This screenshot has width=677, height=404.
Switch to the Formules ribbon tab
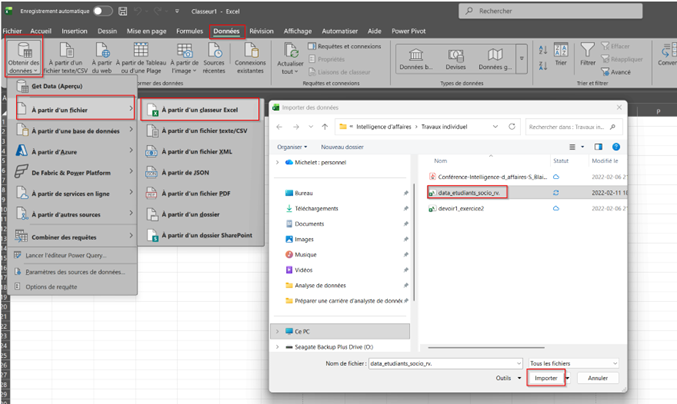pyautogui.click(x=189, y=32)
